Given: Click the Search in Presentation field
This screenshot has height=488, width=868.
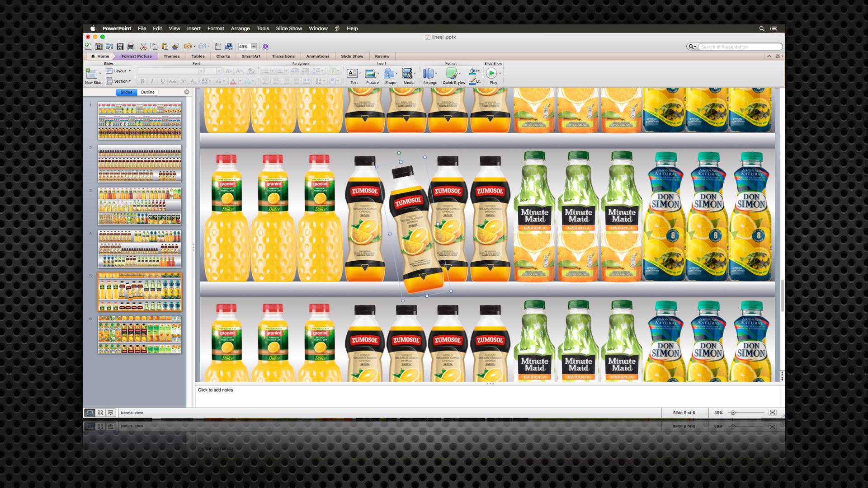Looking at the screenshot, I should click(740, 47).
